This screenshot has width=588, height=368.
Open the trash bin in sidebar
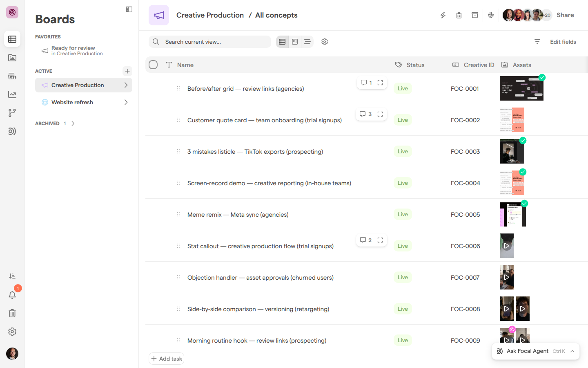click(x=12, y=313)
